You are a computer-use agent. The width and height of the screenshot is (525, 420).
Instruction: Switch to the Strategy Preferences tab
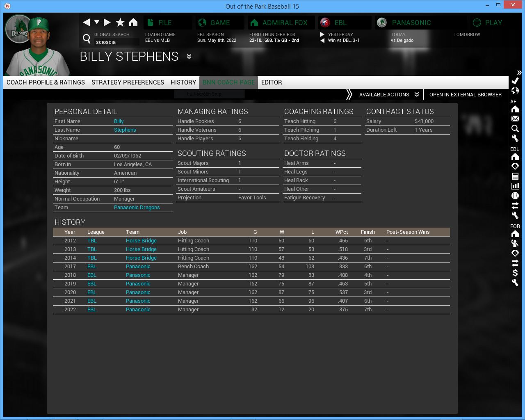[x=128, y=82]
